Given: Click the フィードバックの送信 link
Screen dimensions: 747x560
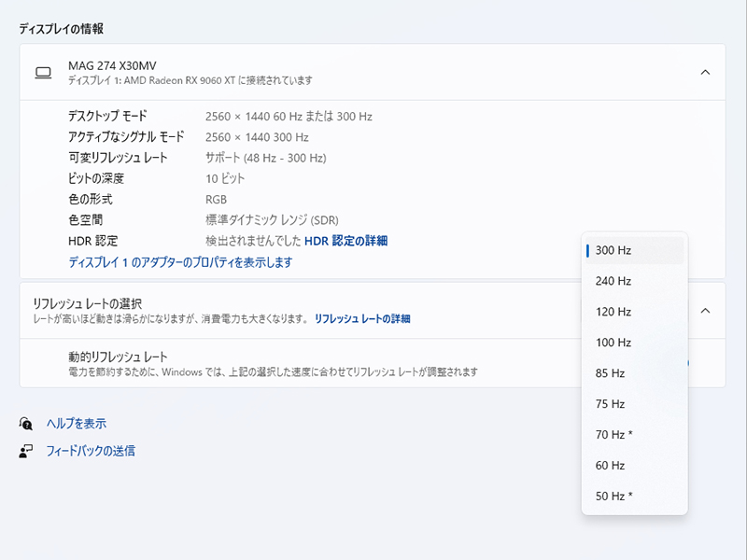Looking at the screenshot, I should pos(91,451).
